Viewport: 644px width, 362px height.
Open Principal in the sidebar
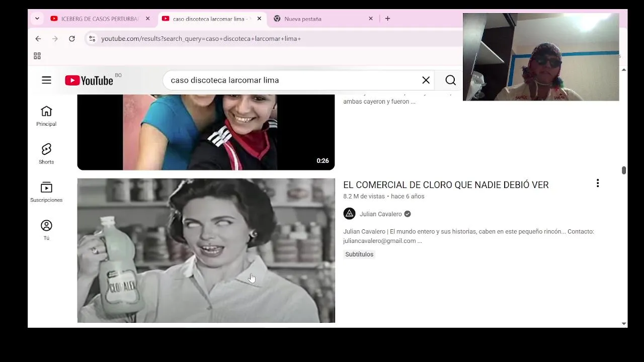(x=46, y=116)
